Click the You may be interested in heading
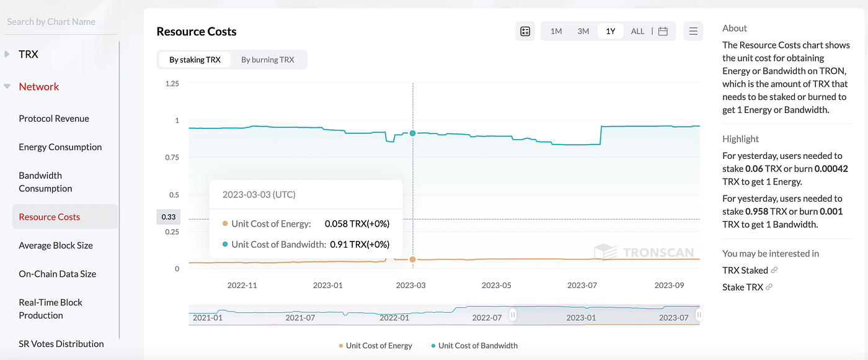 (771, 253)
